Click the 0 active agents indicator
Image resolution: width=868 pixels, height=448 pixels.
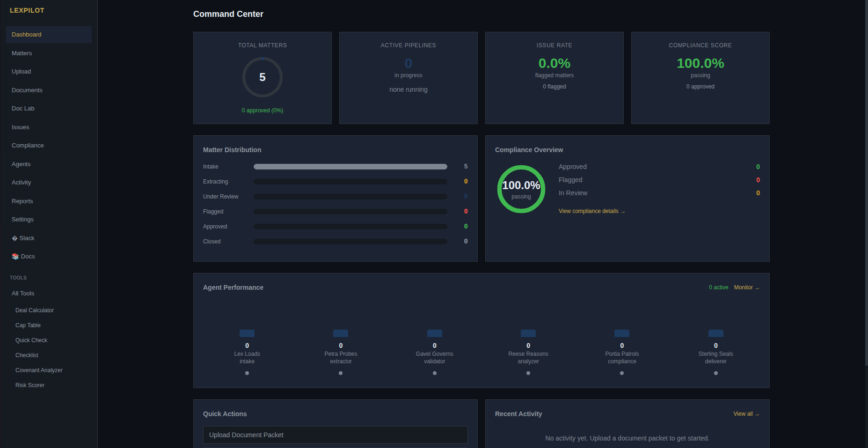tap(718, 287)
